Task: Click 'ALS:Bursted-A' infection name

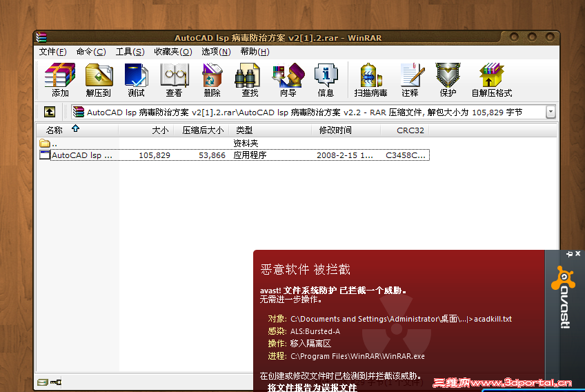Action: point(315,331)
